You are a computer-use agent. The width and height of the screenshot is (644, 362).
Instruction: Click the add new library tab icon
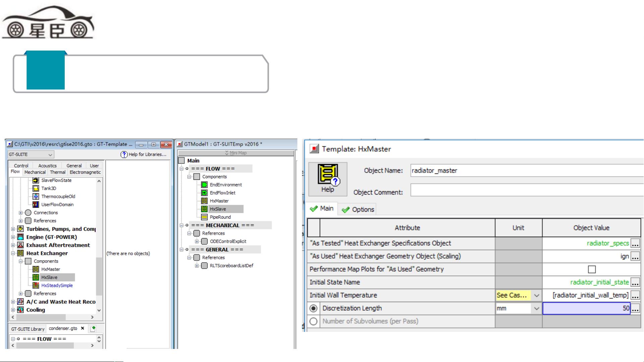click(x=93, y=329)
